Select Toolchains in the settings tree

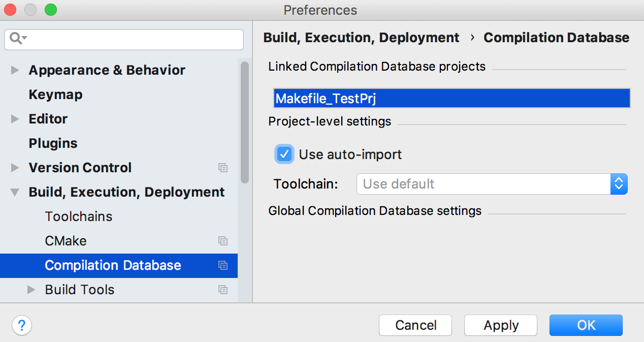[x=79, y=216]
